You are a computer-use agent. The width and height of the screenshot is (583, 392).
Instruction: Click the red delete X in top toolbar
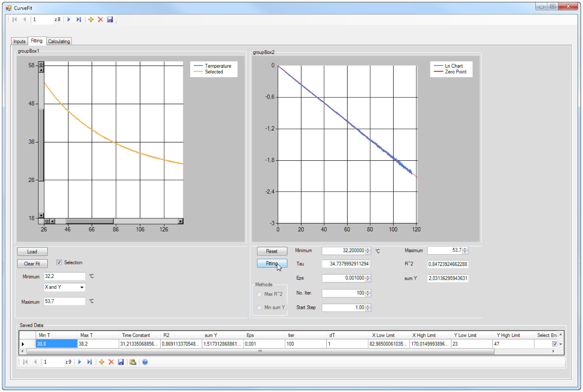coord(100,20)
